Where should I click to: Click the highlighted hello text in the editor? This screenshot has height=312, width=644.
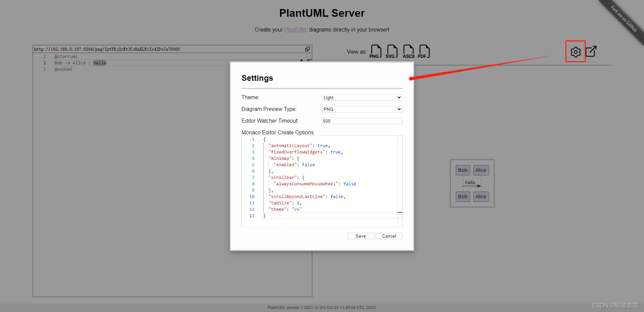tap(99, 63)
